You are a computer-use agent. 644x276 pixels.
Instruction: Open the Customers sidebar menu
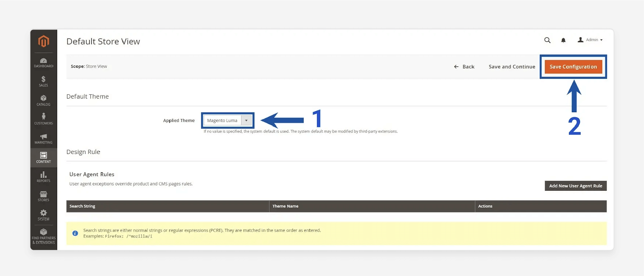43,119
